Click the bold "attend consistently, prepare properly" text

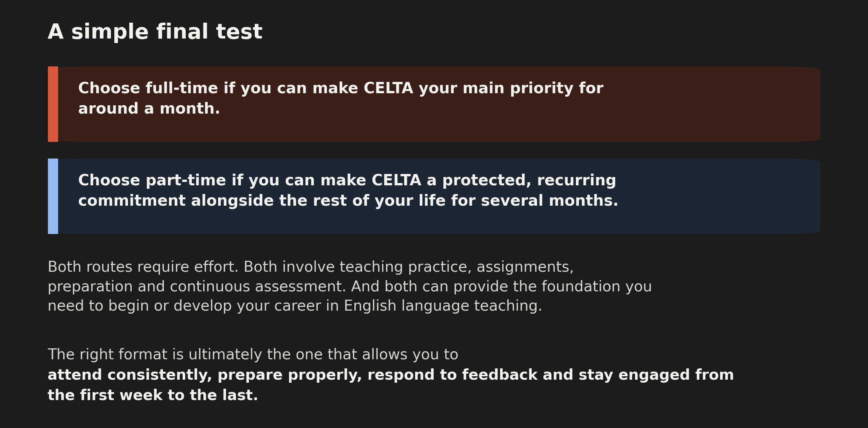coord(205,375)
